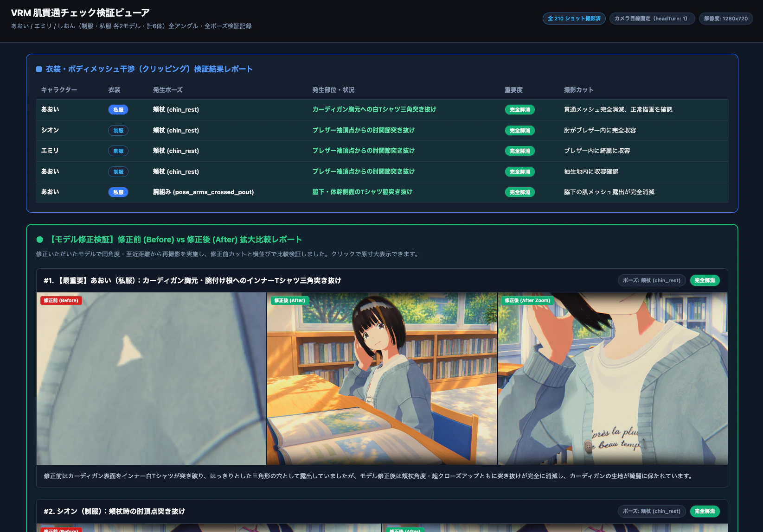Click ブレザー内に綺麗に収容 cell

[x=596, y=151]
